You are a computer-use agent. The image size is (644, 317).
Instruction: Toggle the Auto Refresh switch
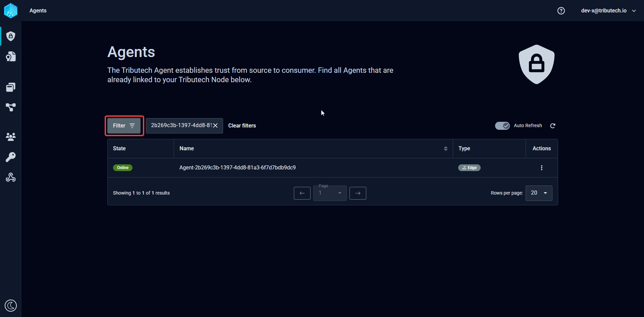point(502,126)
